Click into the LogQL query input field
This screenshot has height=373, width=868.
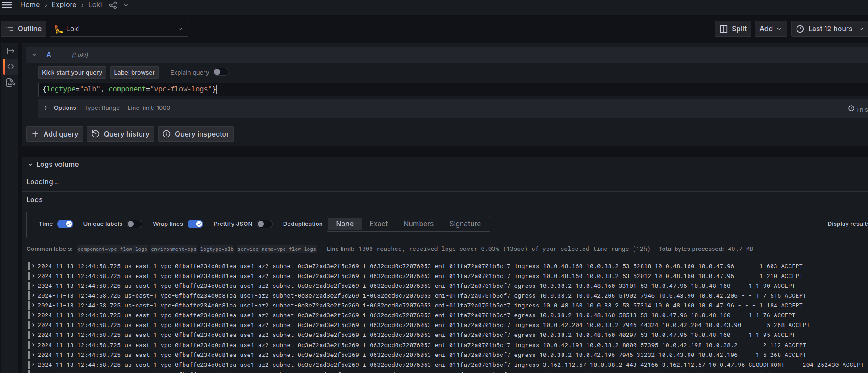coord(453,89)
